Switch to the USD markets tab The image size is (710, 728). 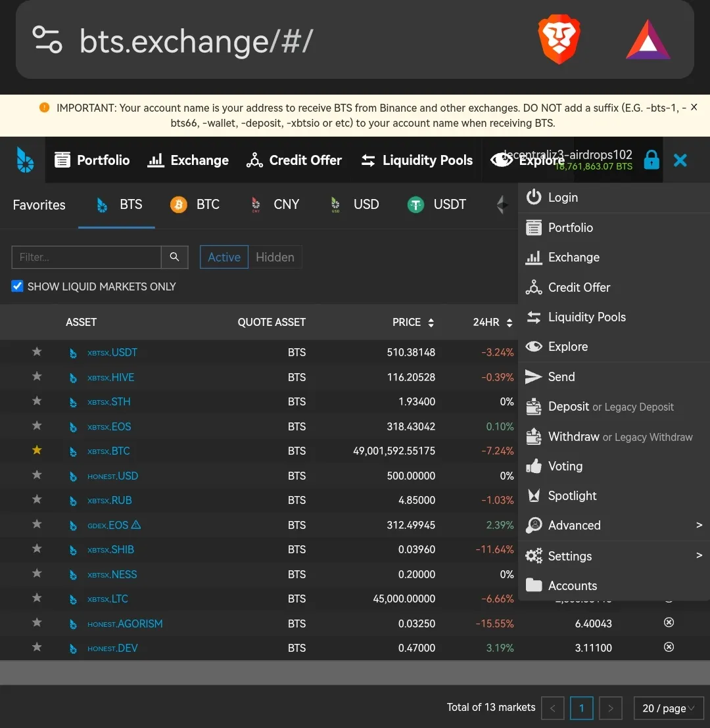[354, 204]
